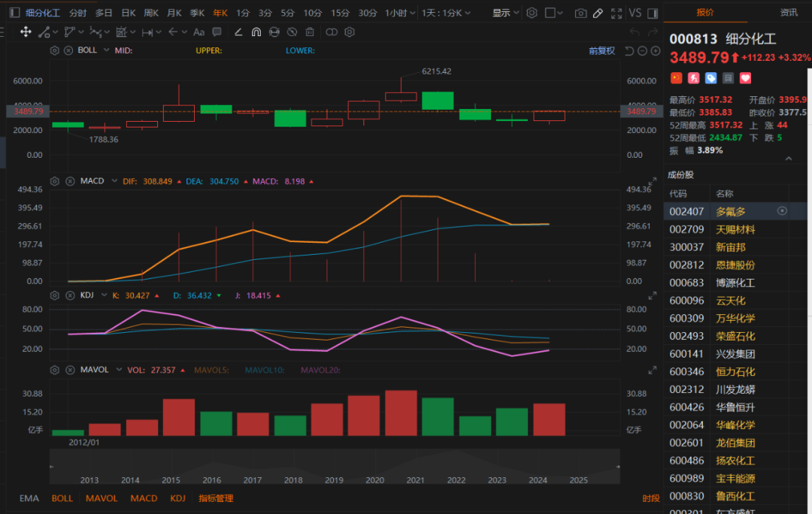Click the redo arrow in drawing toolbar
Image resolution: width=812 pixels, height=514 pixels.
pyautogui.click(x=653, y=32)
